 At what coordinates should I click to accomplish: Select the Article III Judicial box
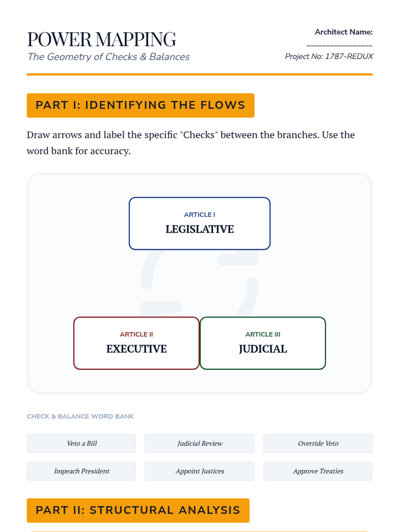[263, 343]
